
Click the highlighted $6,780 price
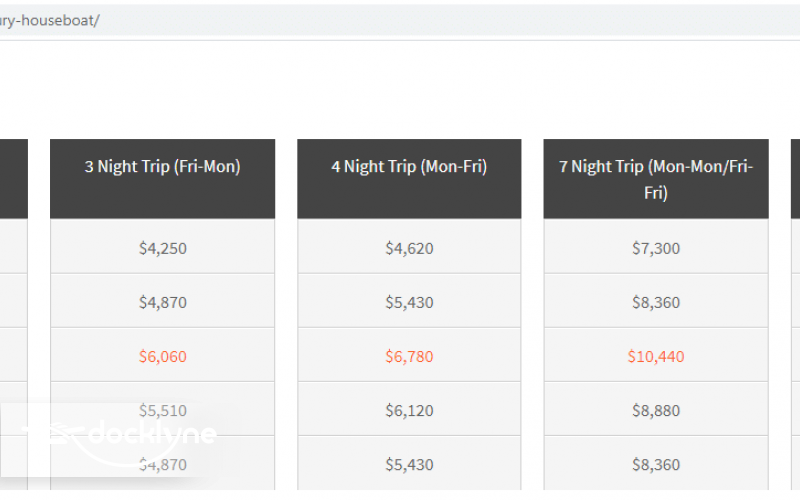click(x=409, y=356)
